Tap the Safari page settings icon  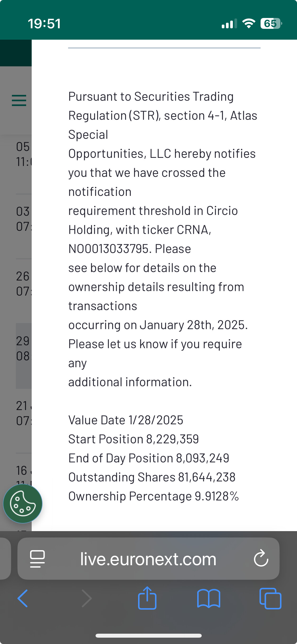tap(37, 559)
